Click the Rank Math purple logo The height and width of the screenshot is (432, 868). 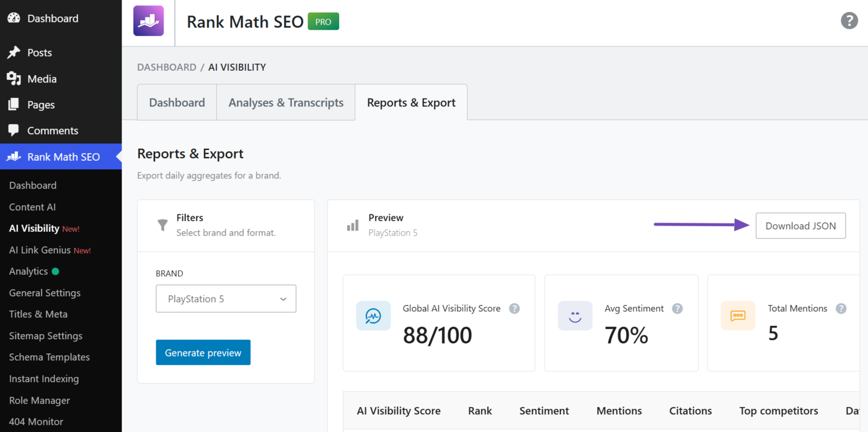(149, 21)
